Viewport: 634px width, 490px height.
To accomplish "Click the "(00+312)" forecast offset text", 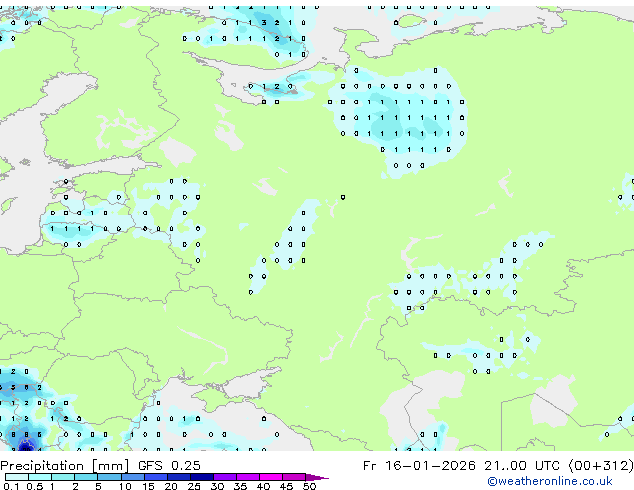I will 601,466.
